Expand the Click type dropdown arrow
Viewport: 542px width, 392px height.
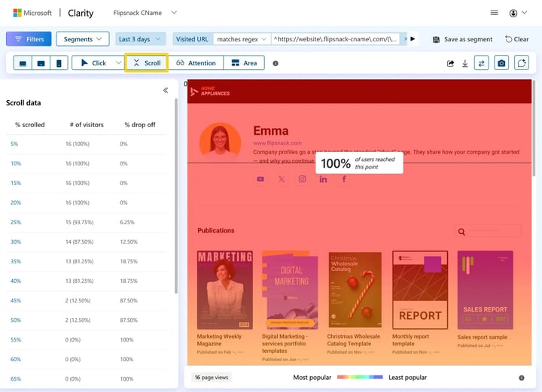pyautogui.click(x=118, y=63)
